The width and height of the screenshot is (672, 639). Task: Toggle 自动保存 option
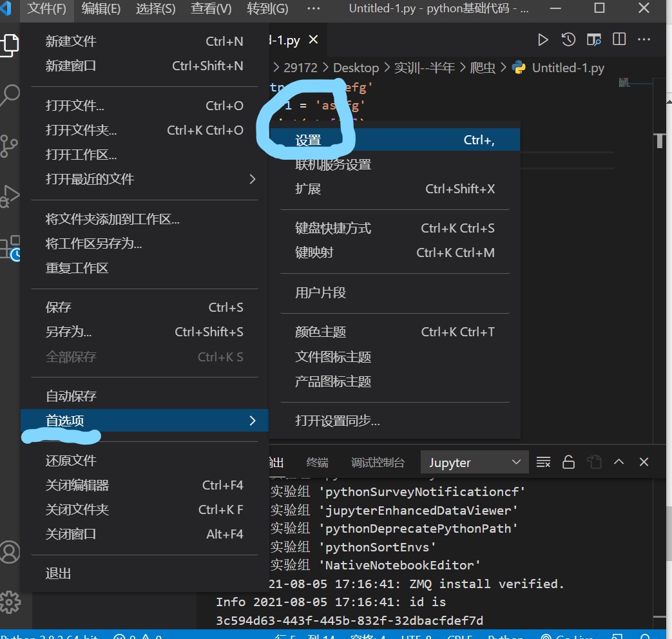point(145,396)
